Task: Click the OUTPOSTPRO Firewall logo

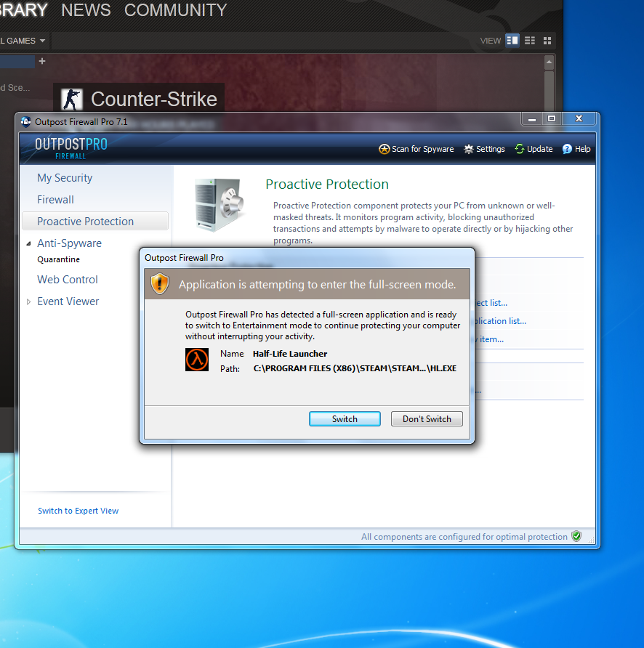Action: pos(71,148)
